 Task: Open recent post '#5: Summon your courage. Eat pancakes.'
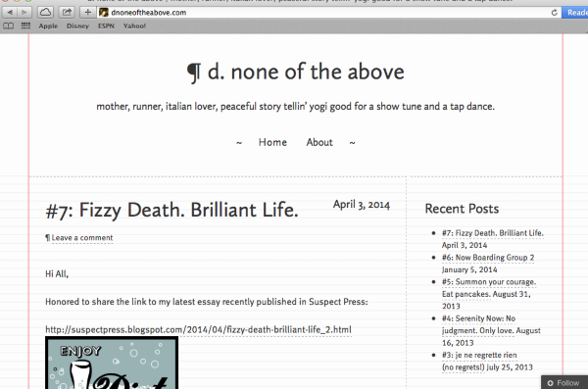(x=489, y=288)
